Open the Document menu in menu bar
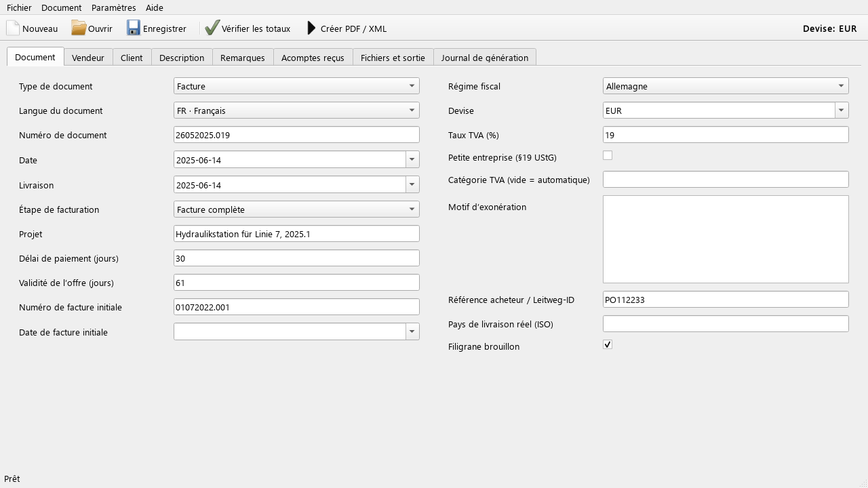 pyautogui.click(x=62, y=7)
